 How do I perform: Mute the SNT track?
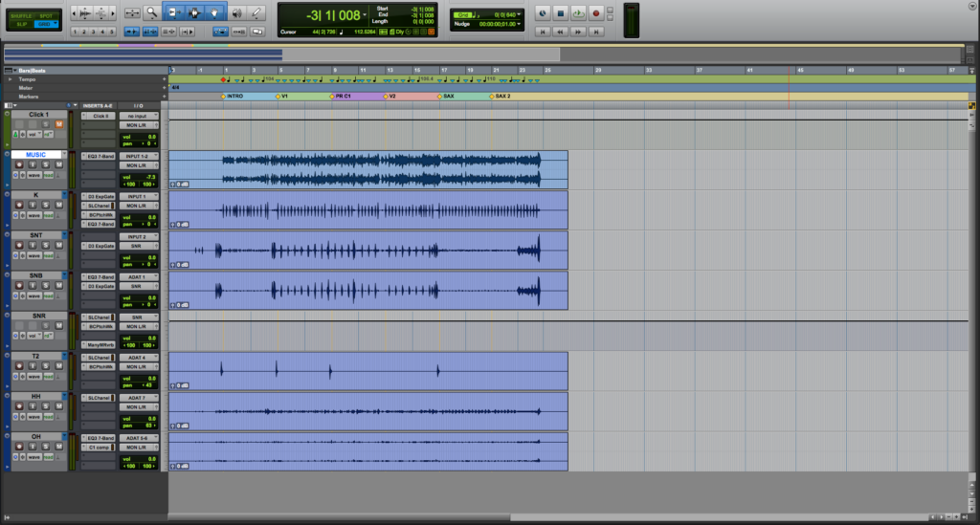(x=58, y=246)
